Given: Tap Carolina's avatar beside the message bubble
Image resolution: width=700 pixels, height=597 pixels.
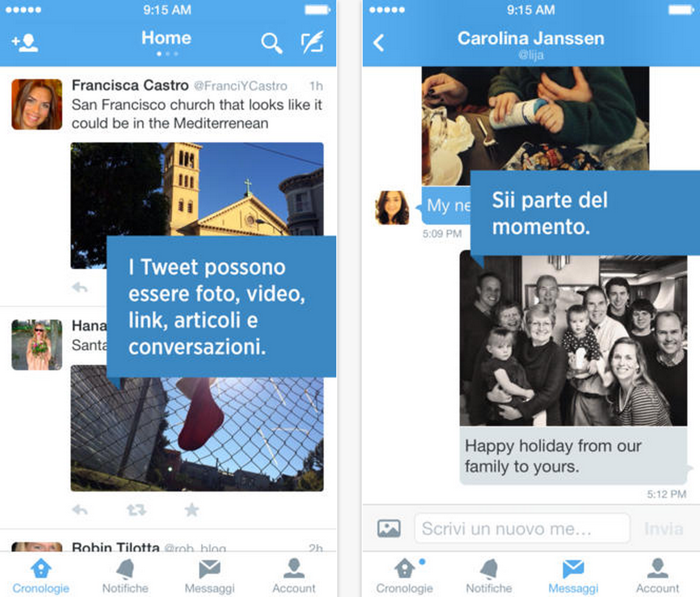Looking at the screenshot, I should pyautogui.click(x=392, y=208).
